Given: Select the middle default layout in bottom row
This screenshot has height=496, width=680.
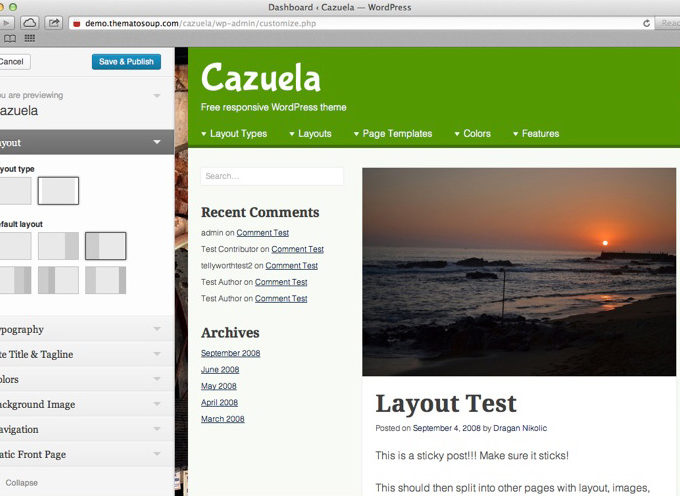Looking at the screenshot, I should click(x=58, y=280).
